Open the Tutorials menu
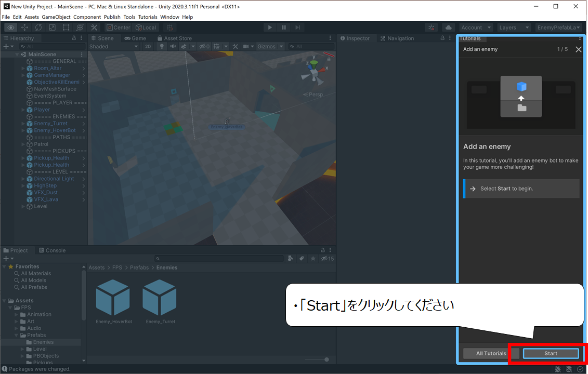The image size is (588, 374). [148, 17]
